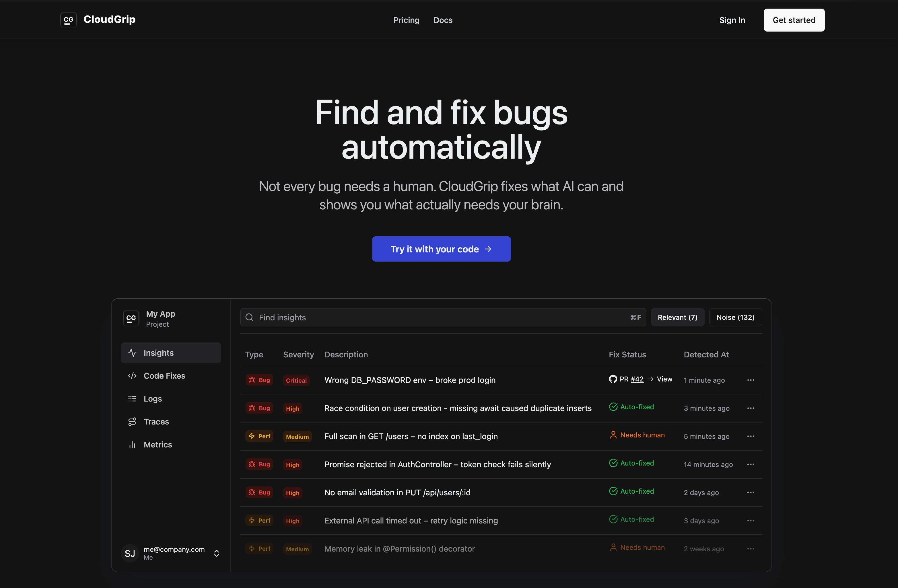Click the Get started button

click(794, 20)
